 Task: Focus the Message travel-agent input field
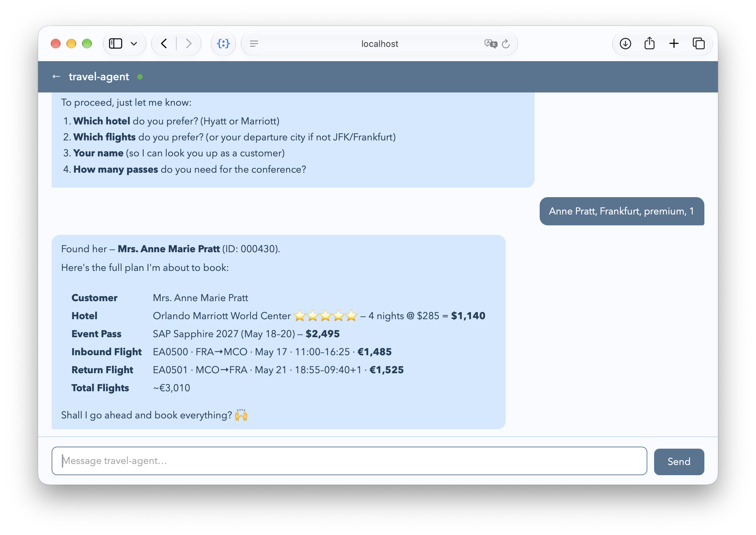click(x=349, y=461)
